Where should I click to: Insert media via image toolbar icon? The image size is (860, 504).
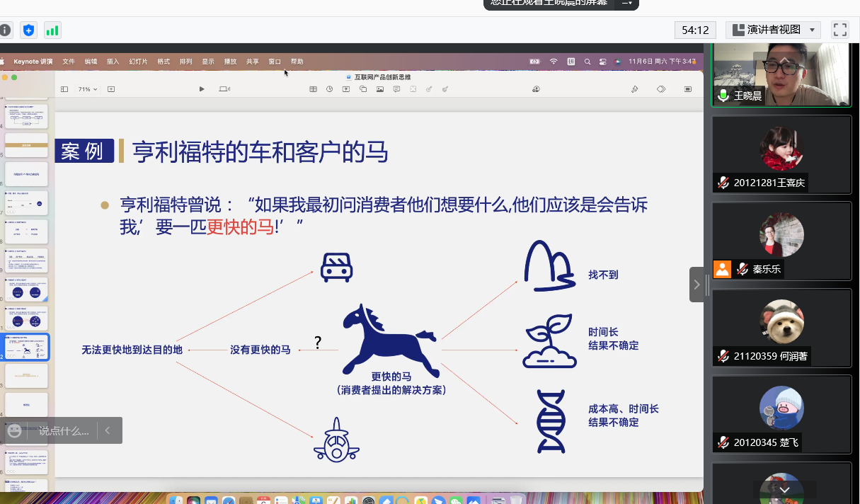[380, 89]
